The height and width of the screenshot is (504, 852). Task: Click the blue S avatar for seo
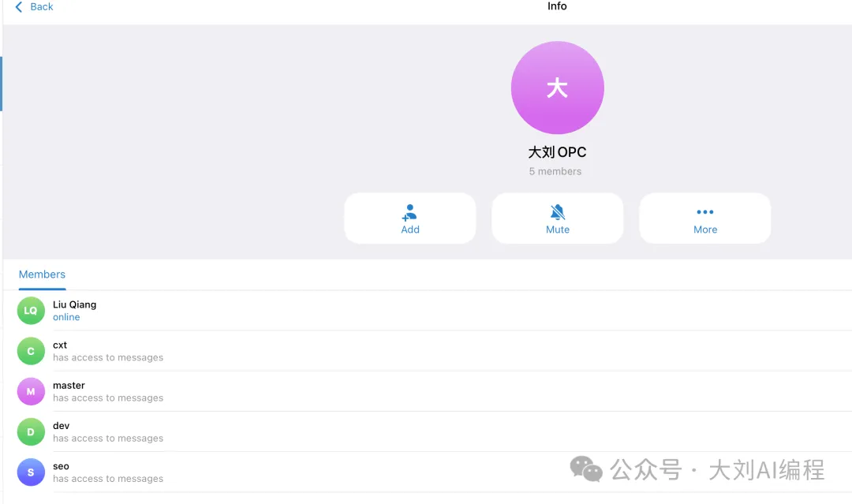(x=31, y=472)
